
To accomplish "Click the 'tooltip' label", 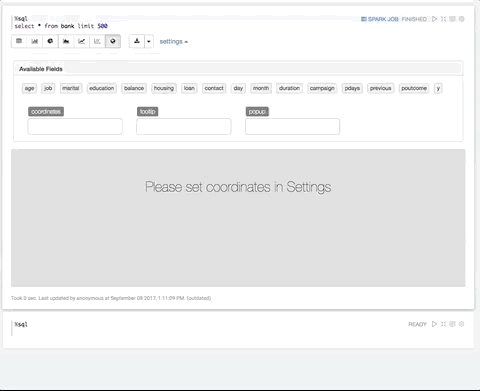I will (148, 112).
